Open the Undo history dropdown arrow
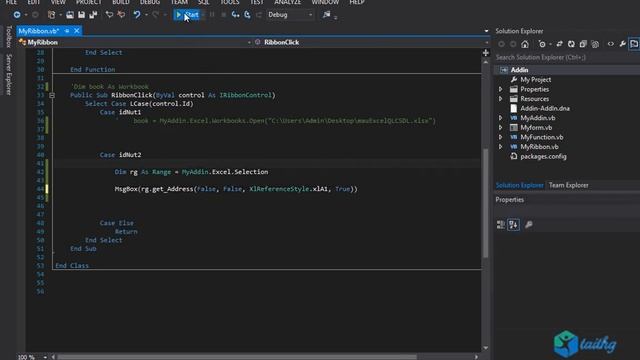The height and width of the screenshot is (360, 640). tap(146, 15)
